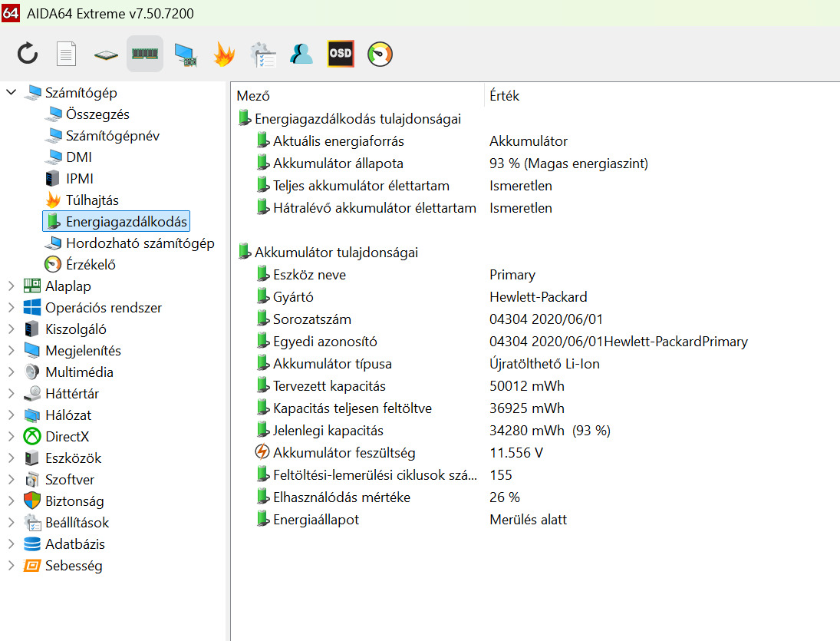Start the system stability test flame icon
Image resolution: width=840 pixels, height=641 pixels.
tap(224, 55)
